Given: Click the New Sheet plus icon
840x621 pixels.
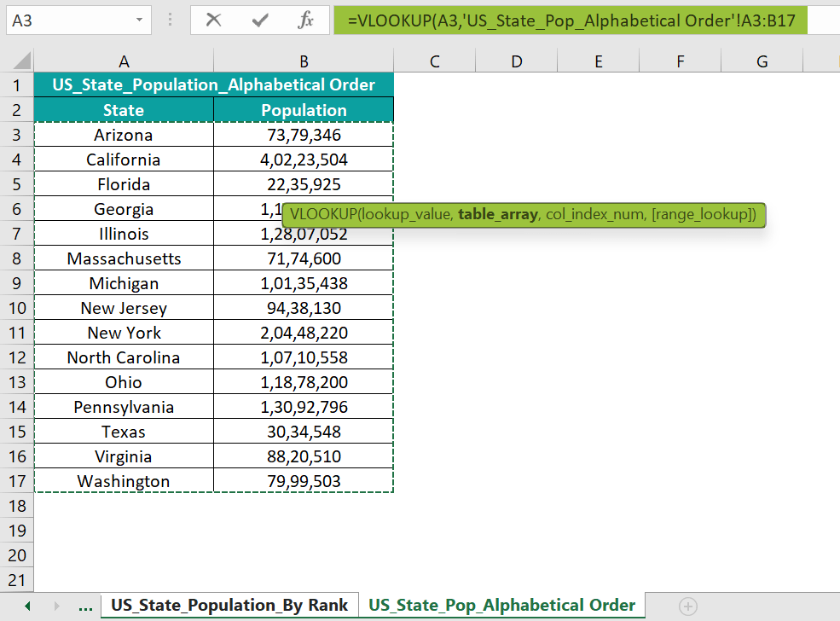Looking at the screenshot, I should pyautogui.click(x=687, y=604).
